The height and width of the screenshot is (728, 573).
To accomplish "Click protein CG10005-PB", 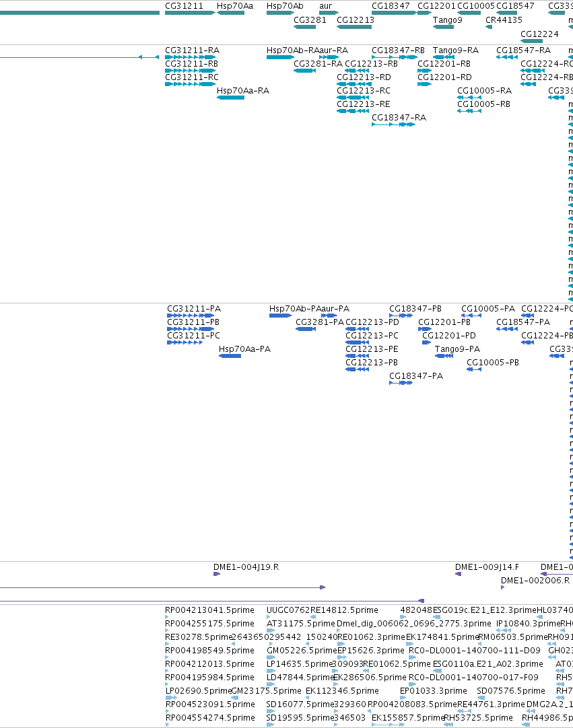I will 493,363.
